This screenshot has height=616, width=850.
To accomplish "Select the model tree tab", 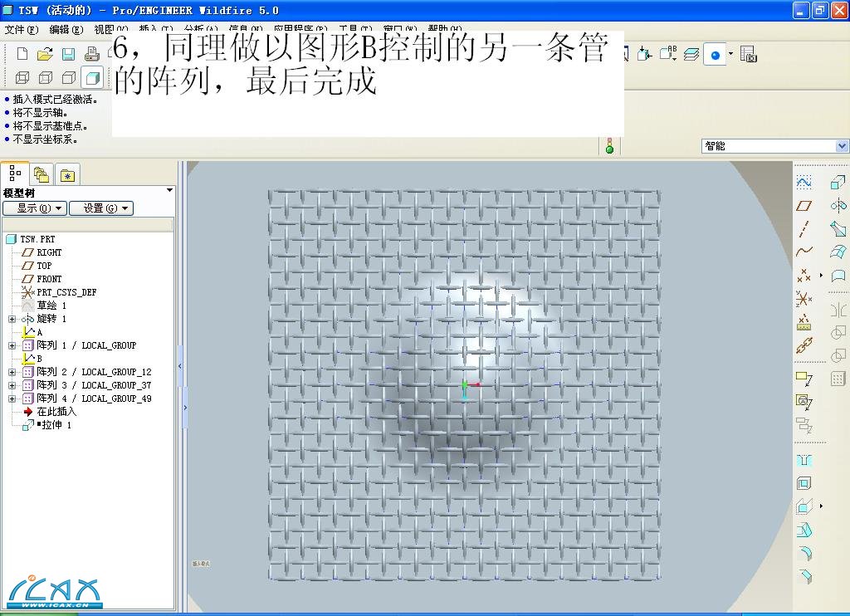I will click(x=15, y=174).
